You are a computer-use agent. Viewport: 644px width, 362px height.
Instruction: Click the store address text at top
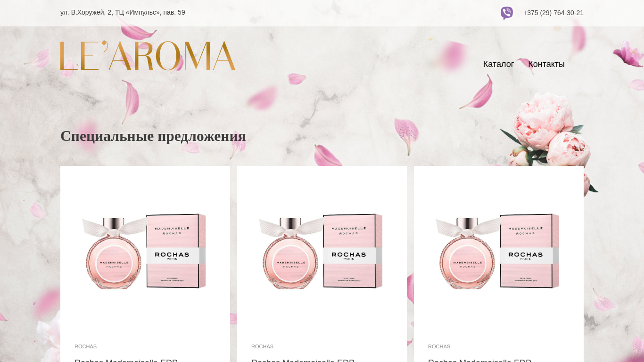(123, 12)
